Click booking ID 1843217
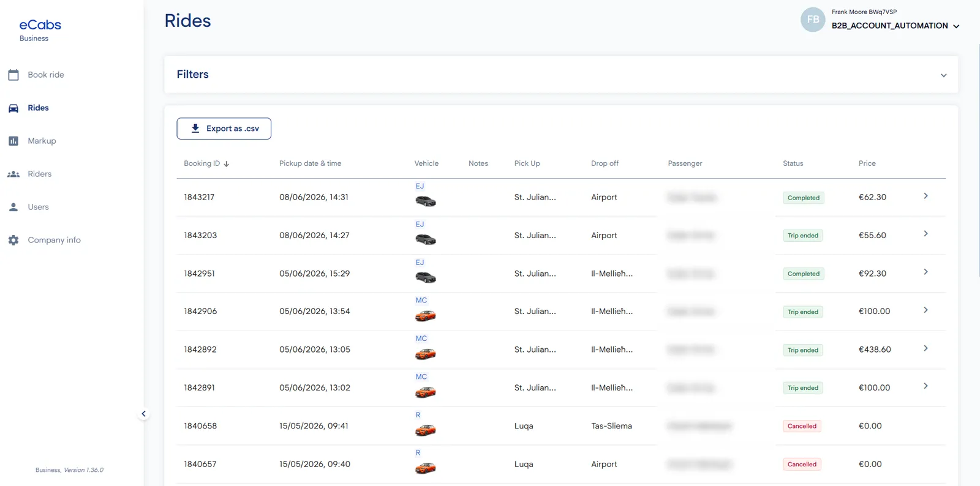980x486 pixels. [199, 197]
